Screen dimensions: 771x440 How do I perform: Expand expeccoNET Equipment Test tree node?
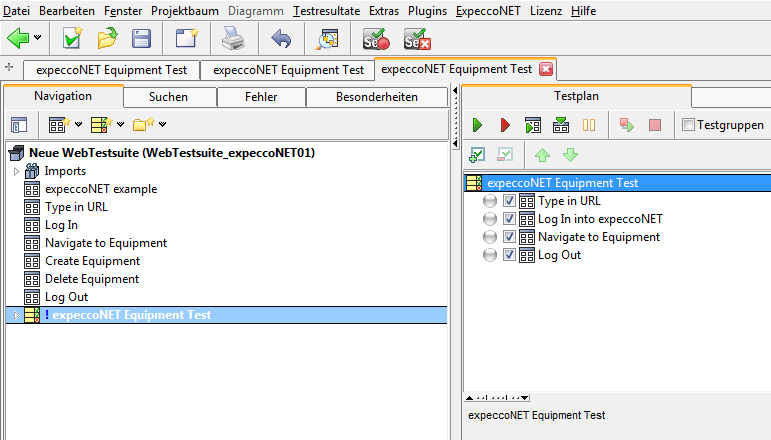(16, 315)
